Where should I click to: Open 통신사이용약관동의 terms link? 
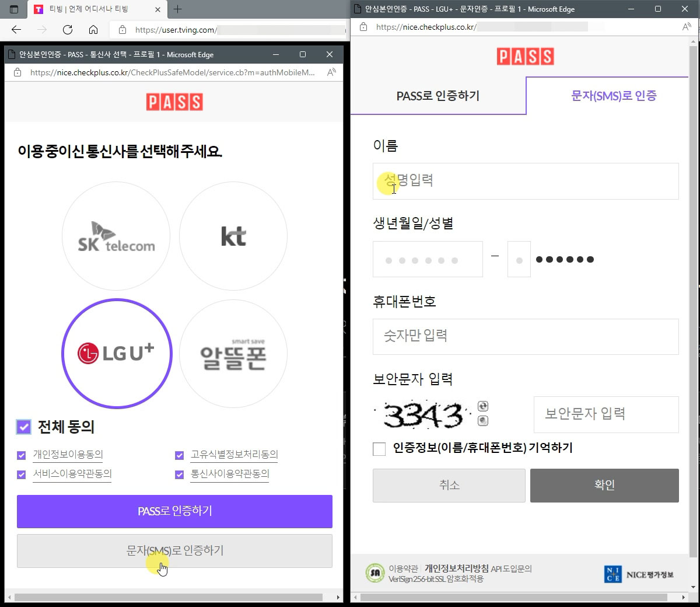point(230,474)
